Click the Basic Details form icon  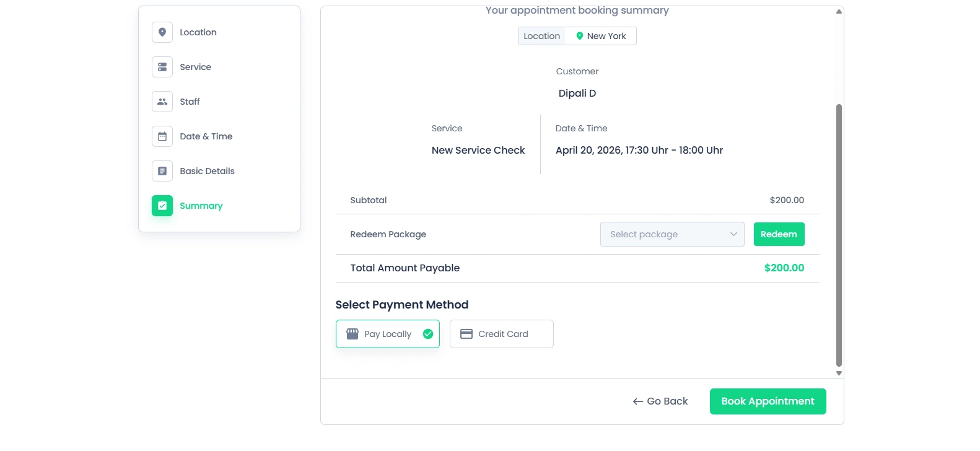[x=162, y=171]
